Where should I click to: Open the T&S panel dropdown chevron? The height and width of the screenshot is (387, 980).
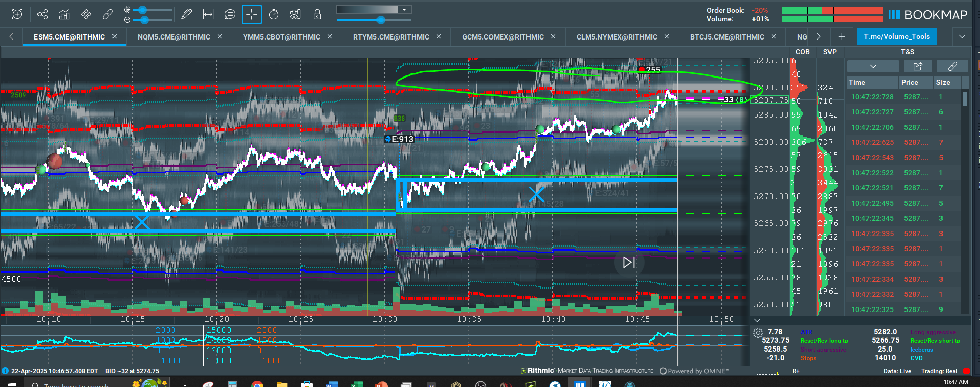(x=873, y=66)
